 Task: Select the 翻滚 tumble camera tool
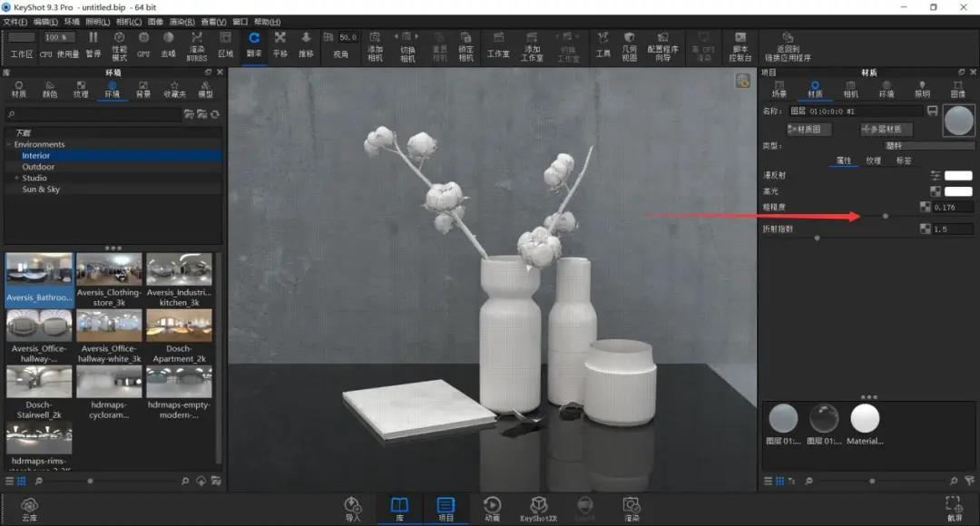[x=254, y=45]
